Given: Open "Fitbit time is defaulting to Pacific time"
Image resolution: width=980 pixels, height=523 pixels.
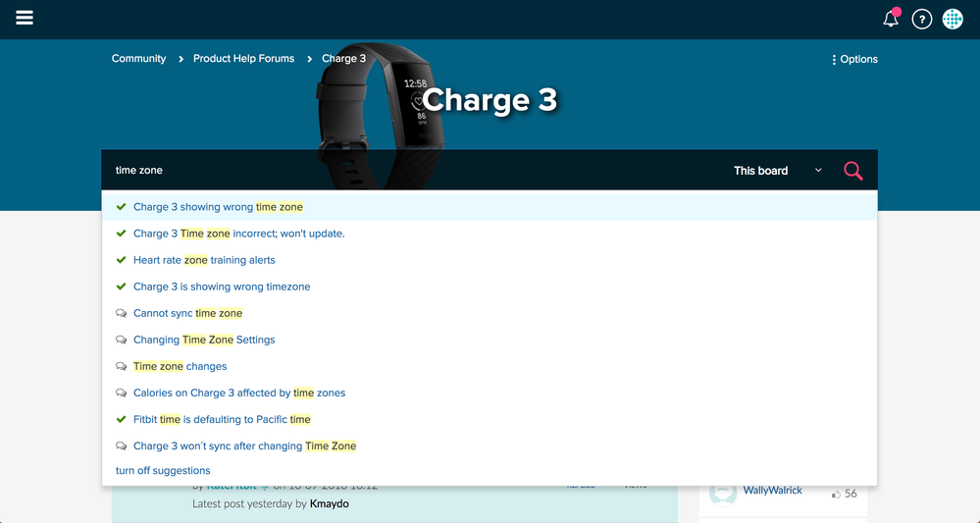Looking at the screenshot, I should (x=222, y=419).
